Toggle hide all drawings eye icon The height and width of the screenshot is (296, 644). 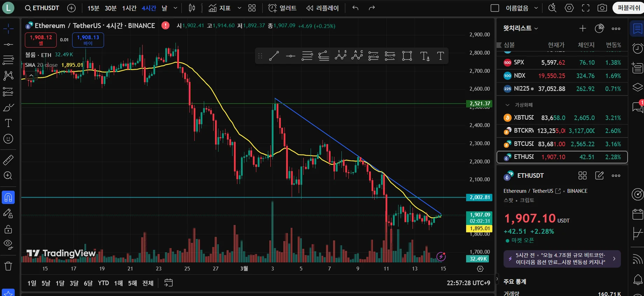[8, 245]
